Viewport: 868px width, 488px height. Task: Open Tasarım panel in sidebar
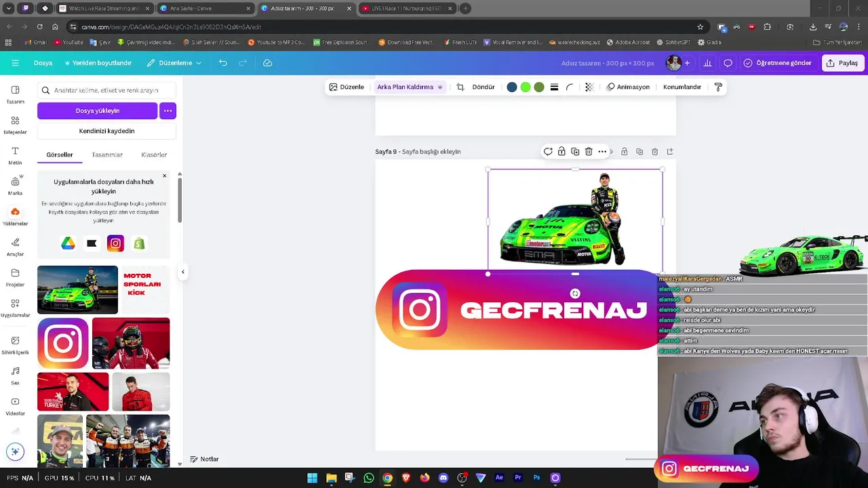click(15, 95)
